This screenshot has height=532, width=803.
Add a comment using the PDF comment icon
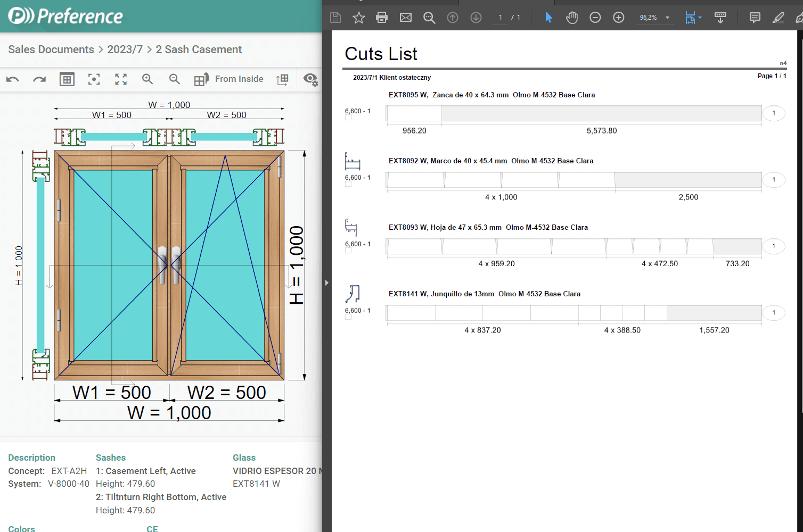pyautogui.click(x=755, y=18)
